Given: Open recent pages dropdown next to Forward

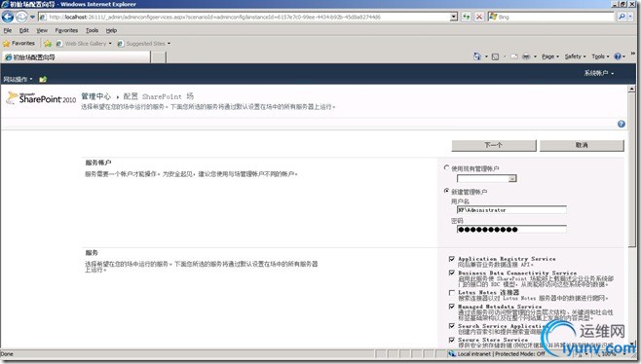Looking at the screenshot, I should [x=32, y=18].
